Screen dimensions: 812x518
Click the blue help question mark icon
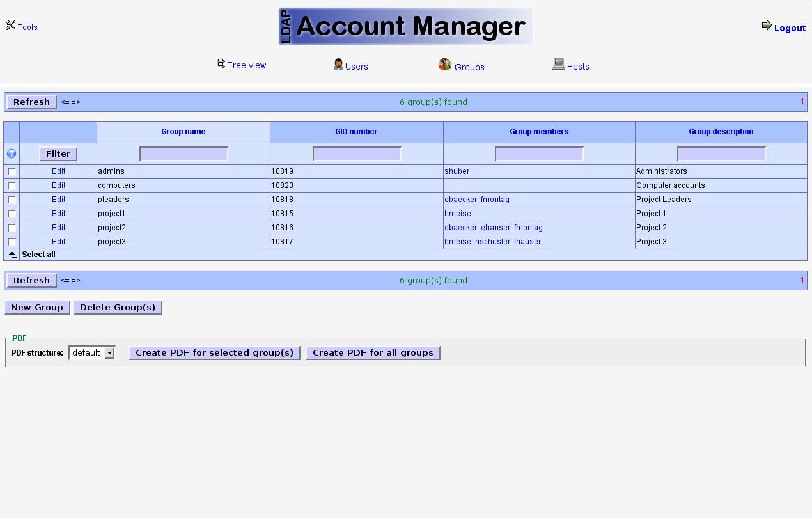12,153
